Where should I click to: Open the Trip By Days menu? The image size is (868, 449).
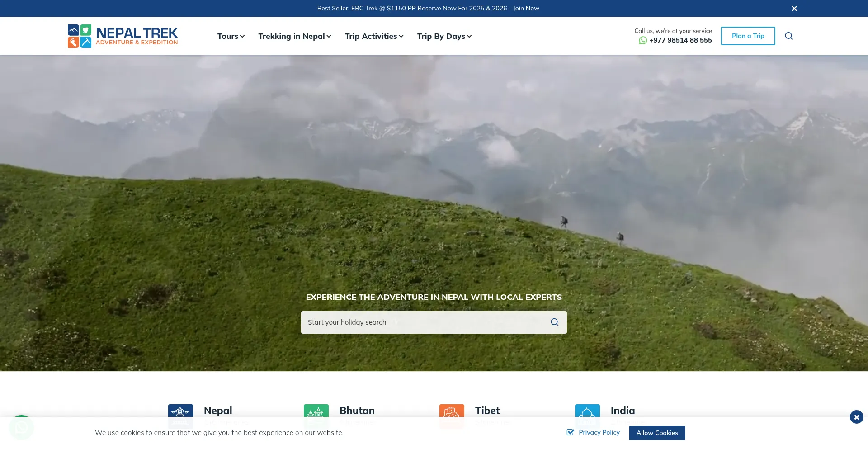coord(444,36)
